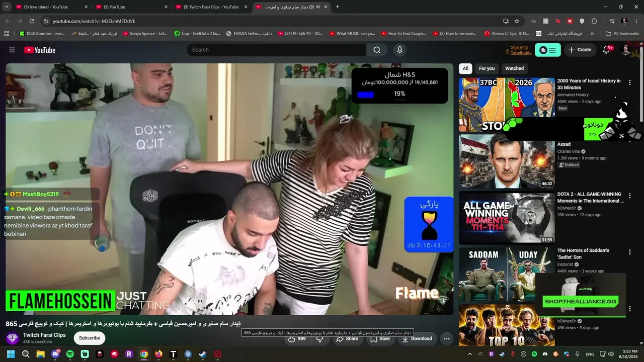644x362 pixels.
Task: Click the YouTube search input field
Action: coord(277,50)
